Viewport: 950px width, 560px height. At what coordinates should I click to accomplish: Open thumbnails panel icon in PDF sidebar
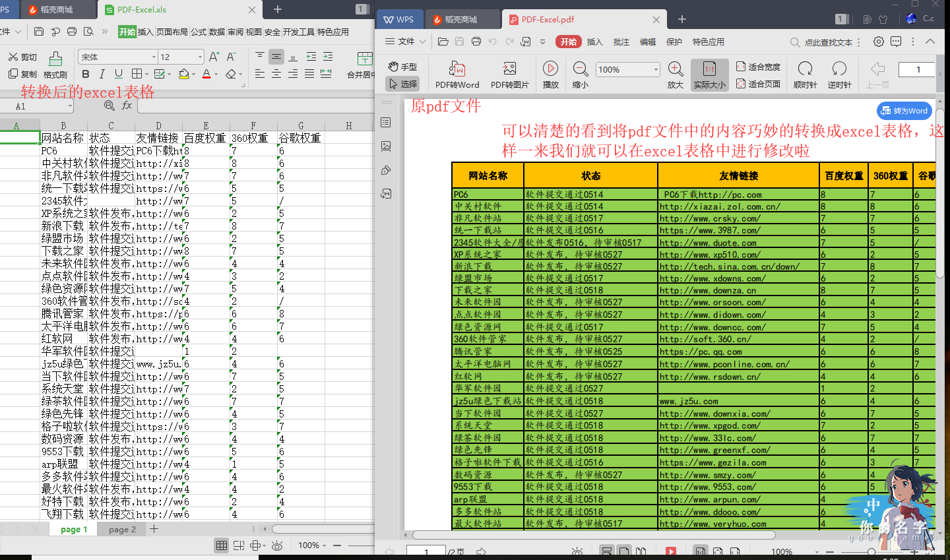click(387, 146)
